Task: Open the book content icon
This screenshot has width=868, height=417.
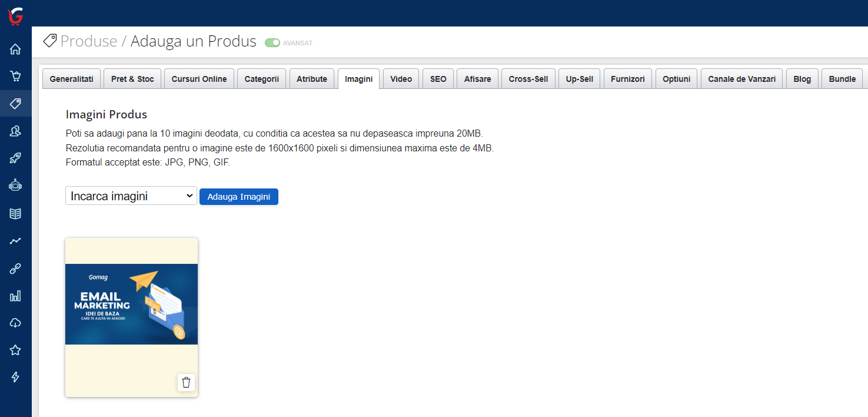Action: coord(15,213)
